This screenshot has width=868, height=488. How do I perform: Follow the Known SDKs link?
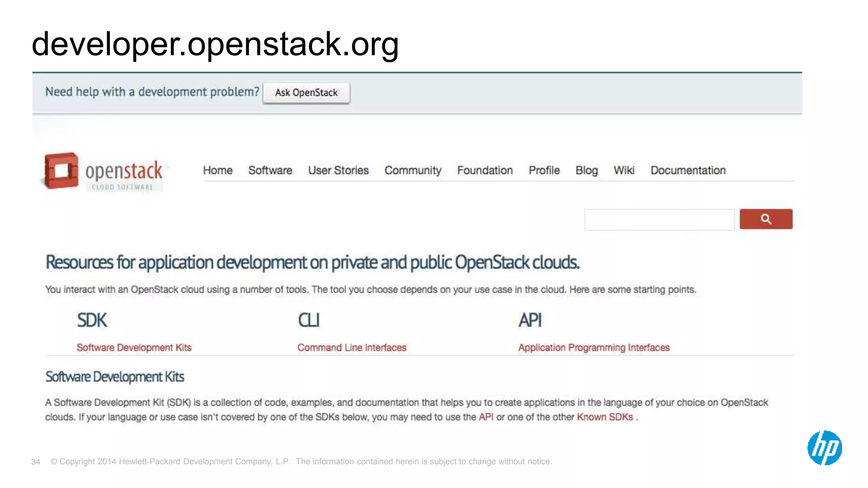[x=605, y=417]
